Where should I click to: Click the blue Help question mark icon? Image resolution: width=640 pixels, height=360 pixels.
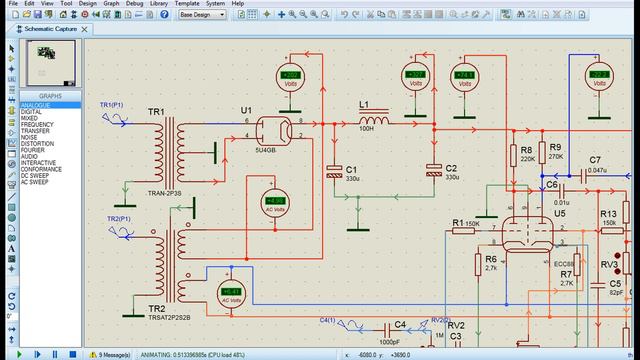164,15
